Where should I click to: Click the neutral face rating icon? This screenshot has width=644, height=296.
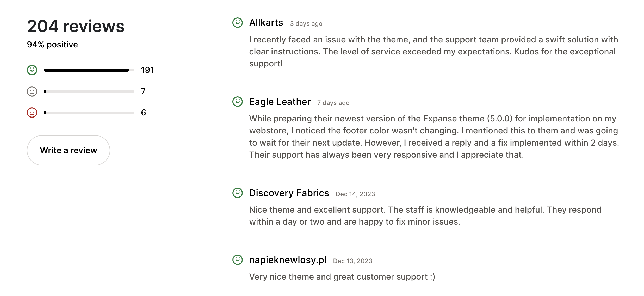coord(32,91)
